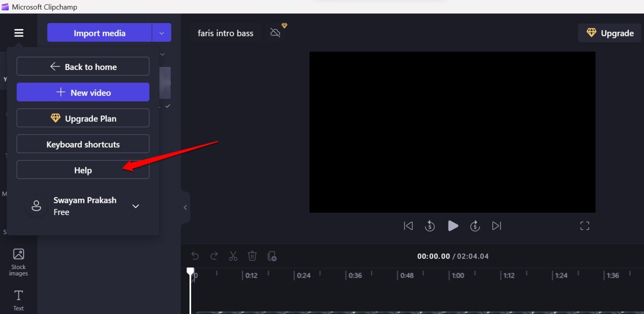Delete the selection using the trash icon
The width and height of the screenshot is (644, 314).
252,256
